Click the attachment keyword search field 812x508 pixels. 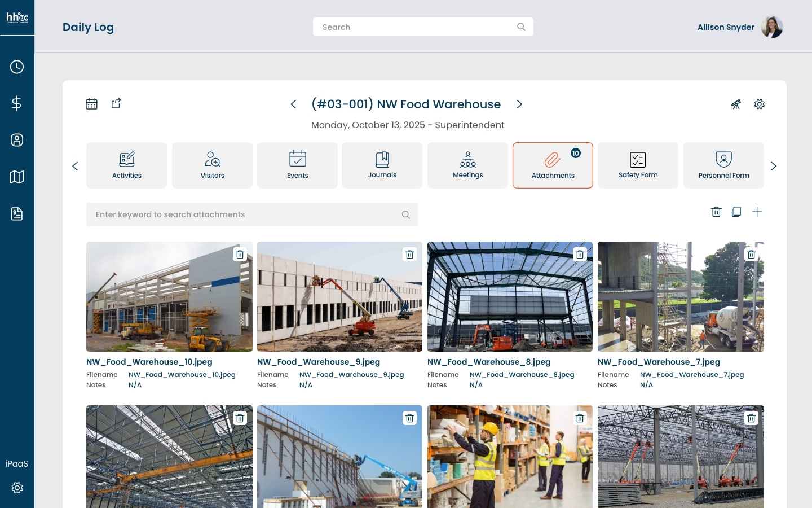point(251,214)
